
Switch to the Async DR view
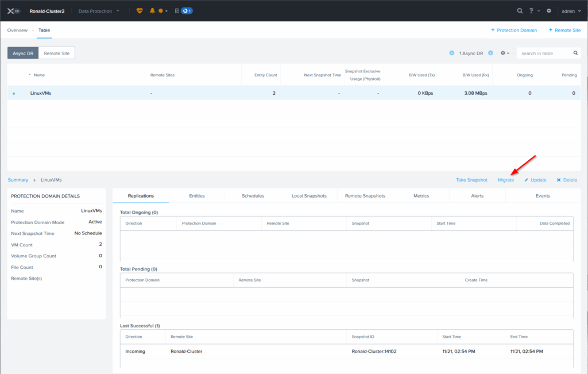(x=22, y=53)
